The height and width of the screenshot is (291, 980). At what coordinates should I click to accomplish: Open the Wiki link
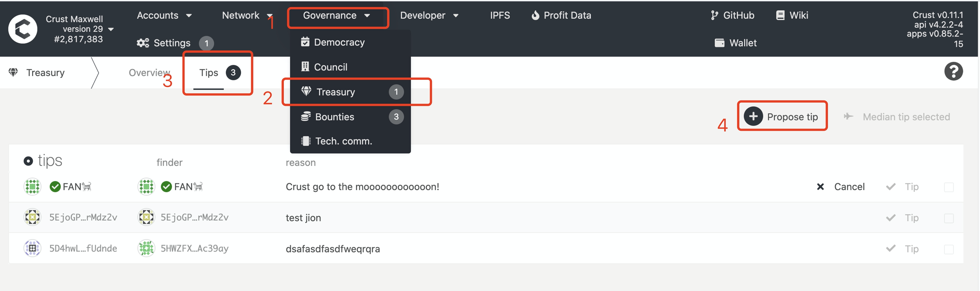point(792,15)
